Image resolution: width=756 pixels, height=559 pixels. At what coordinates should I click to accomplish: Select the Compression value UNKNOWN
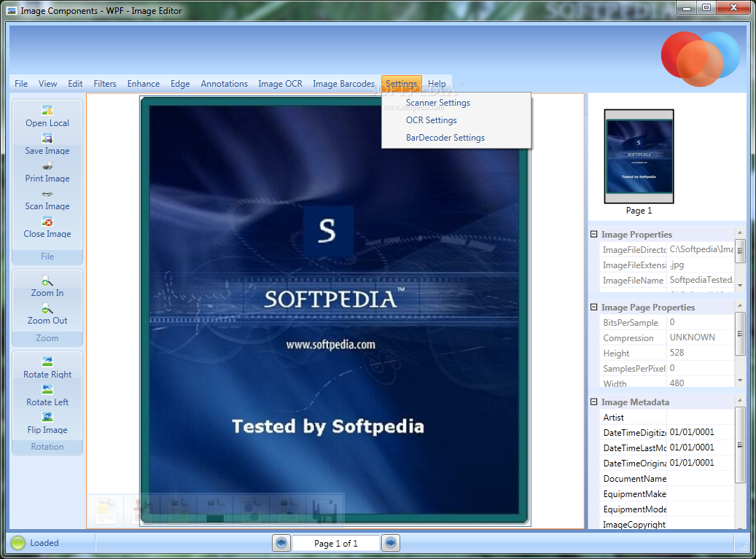[701, 337]
